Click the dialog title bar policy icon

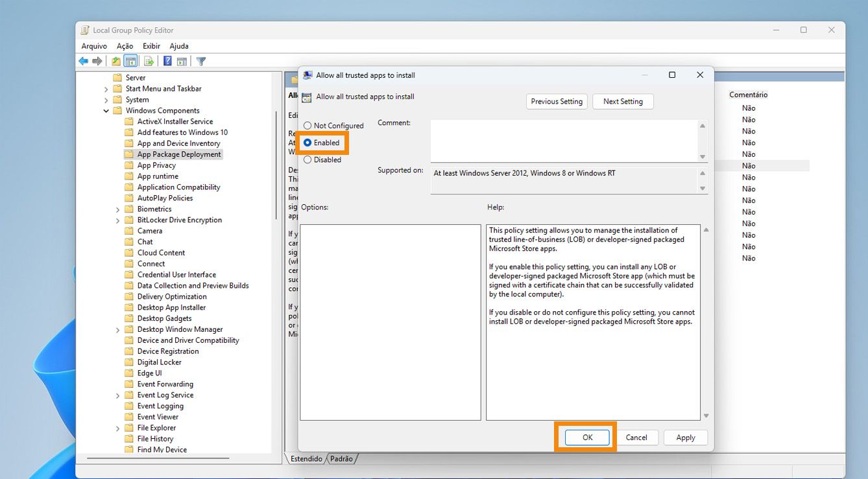tap(308, 75)
